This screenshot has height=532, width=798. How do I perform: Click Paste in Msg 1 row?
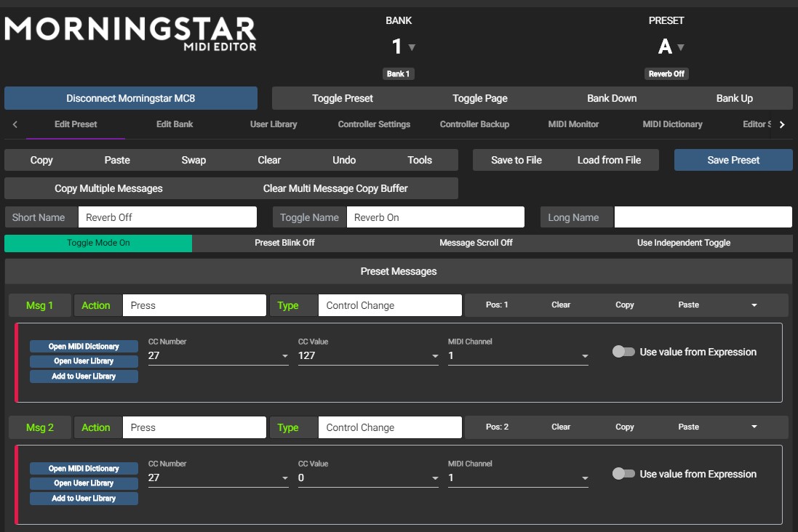(688, 305)
